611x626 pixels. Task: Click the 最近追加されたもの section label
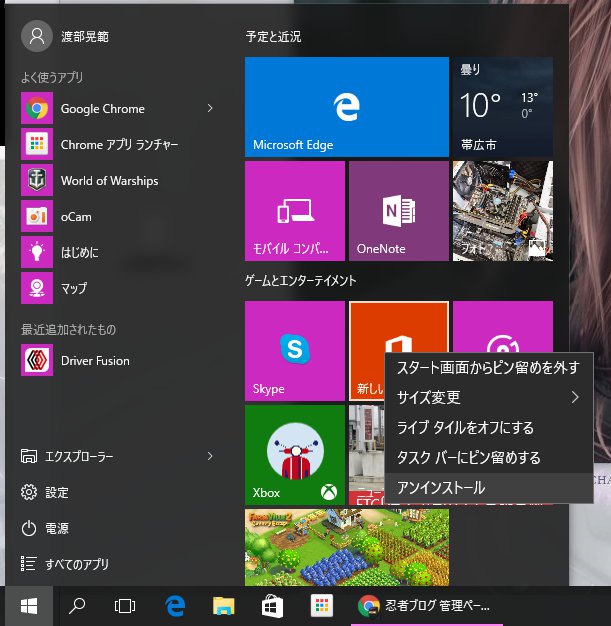pos(68,329)
